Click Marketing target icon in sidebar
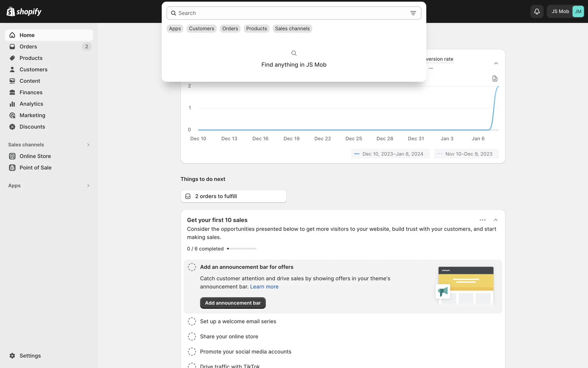 pos(12,115)
